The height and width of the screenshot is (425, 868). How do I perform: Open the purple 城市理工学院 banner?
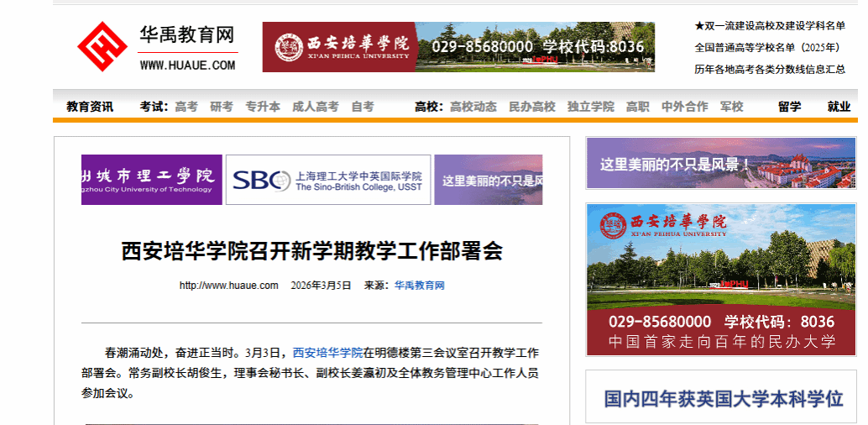point(152,180)
